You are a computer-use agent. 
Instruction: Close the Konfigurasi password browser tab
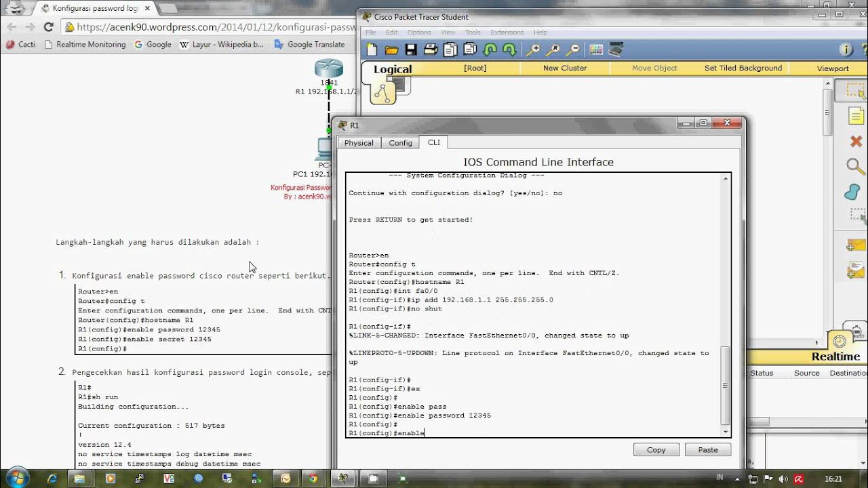(147, 8)
